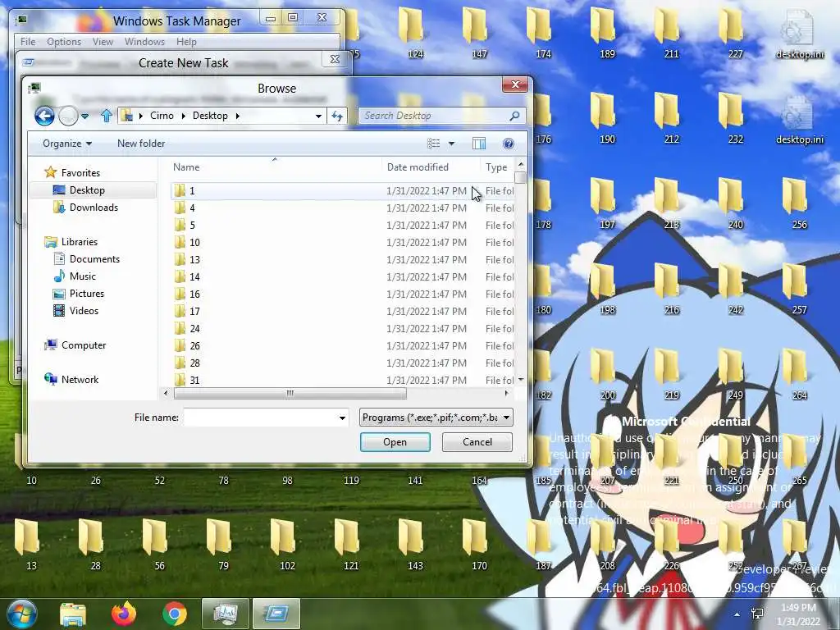Click Cirno in the address breadcrumb

pyautogui.click(x=162, y=116)
